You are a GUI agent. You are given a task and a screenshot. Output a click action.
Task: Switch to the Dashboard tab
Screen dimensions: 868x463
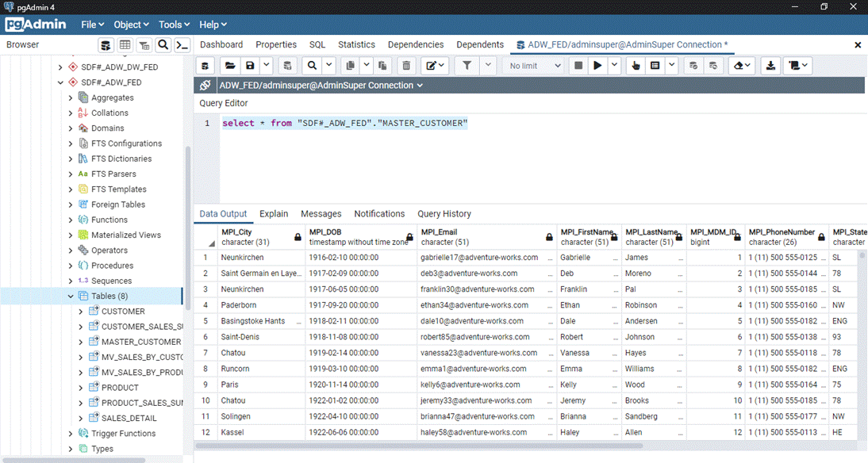(221, 45)
